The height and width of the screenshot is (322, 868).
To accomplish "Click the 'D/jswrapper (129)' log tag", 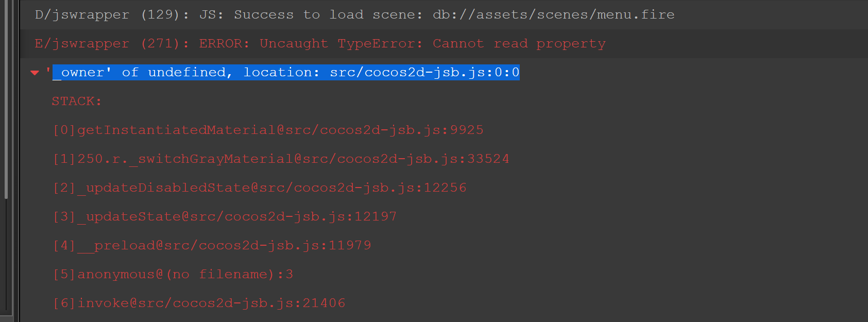I will [107, 15].
